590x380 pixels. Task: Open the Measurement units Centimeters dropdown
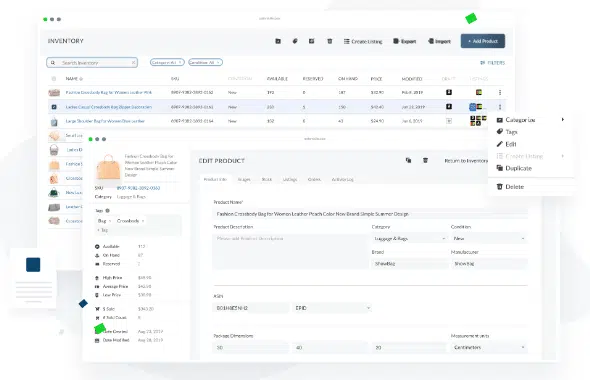489,348
